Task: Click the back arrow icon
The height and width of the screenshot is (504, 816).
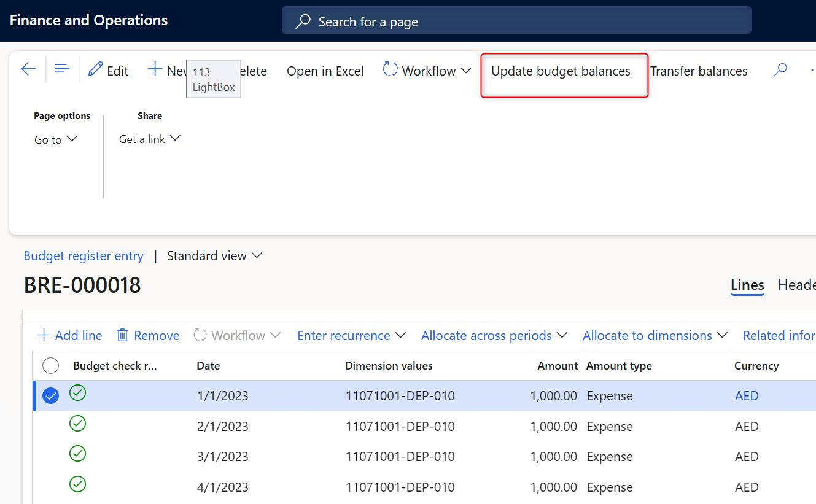Action: coord(28,69)
